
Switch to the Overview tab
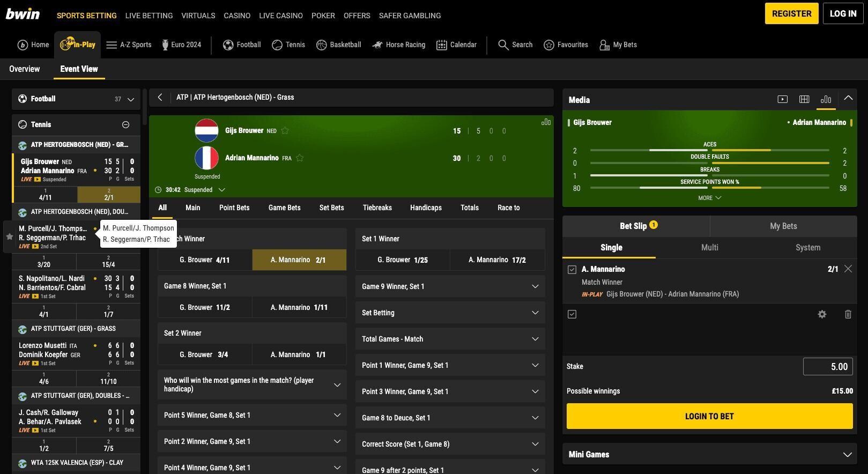25,69
